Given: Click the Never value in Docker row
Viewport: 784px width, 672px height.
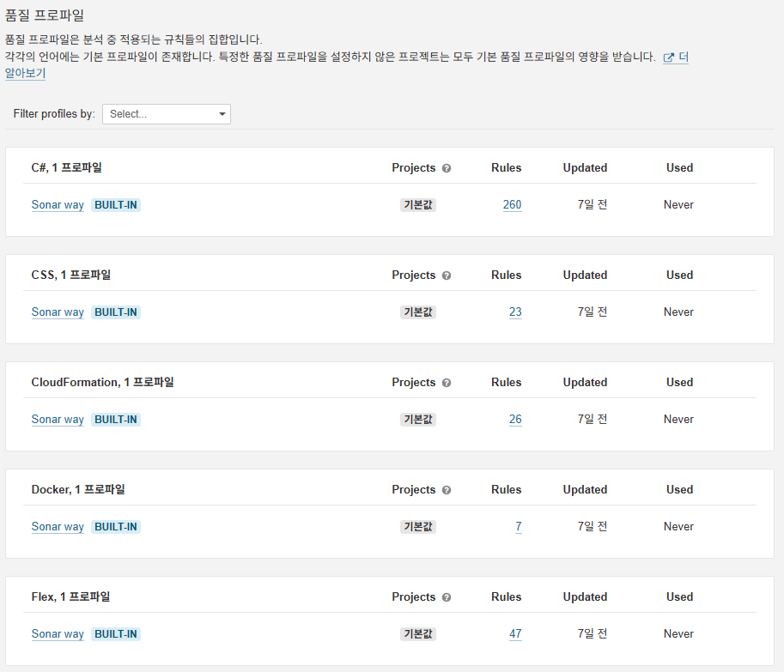Looking at the screenshot, I should pos(678,527).
